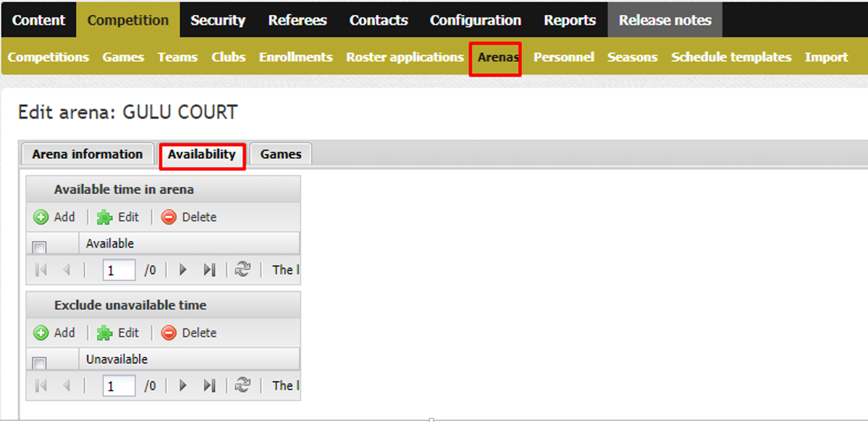Open Teams in the submenu
This screenshot has width=868, height=422.
click(177, 57)
